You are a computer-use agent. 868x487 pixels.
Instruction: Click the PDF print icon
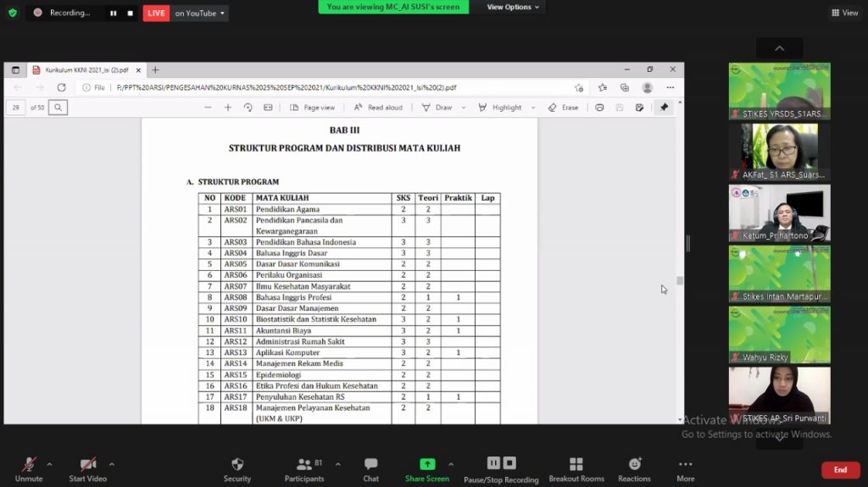[x=599, y=108]
